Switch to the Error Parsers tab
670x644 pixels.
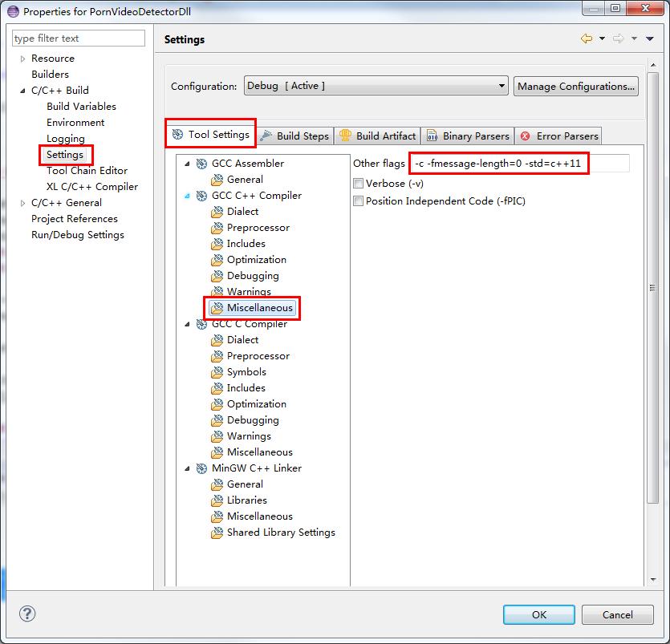click(x=558, y=136)
